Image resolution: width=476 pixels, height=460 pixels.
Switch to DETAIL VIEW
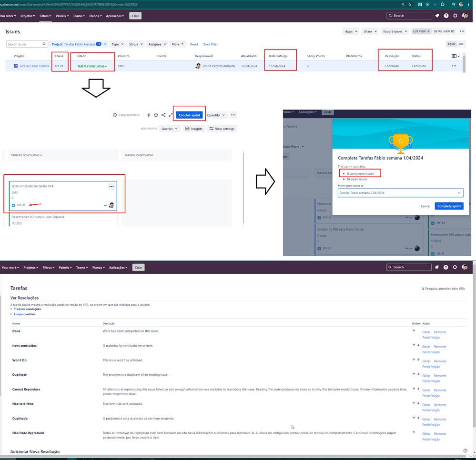pyautogui.click(x=444, y=31)
